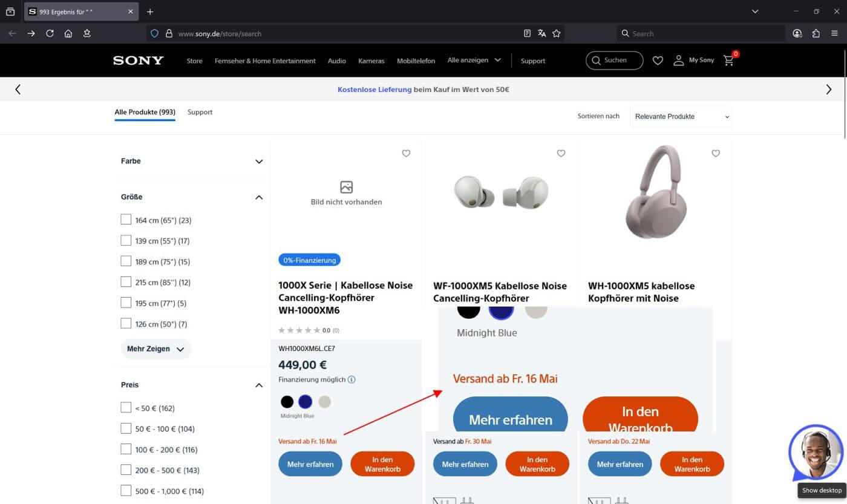Viewport: 847px width, 504px height.
Task: Open the wishlist heart in header
Action: [x=658, y=61]
